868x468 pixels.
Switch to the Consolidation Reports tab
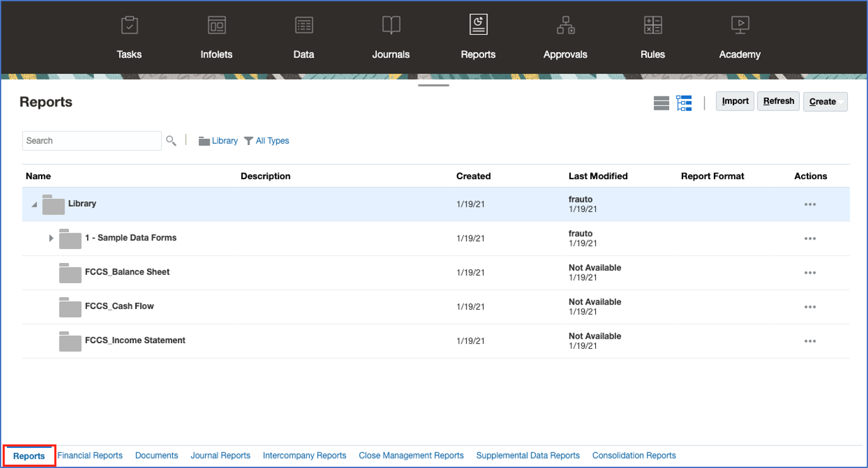[634, 455]
